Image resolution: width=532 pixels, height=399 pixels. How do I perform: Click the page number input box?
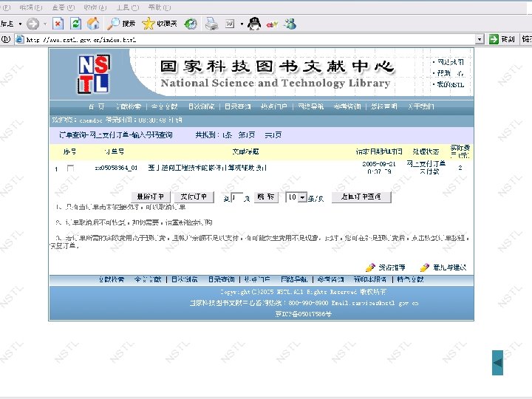click(236, 197)
